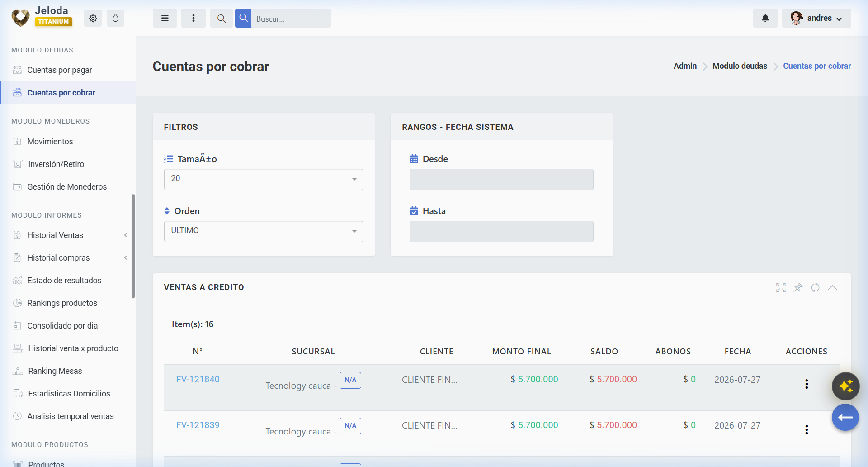Open the notifications bell
Screen dimensions: 868x467
(x=765, y=18)
